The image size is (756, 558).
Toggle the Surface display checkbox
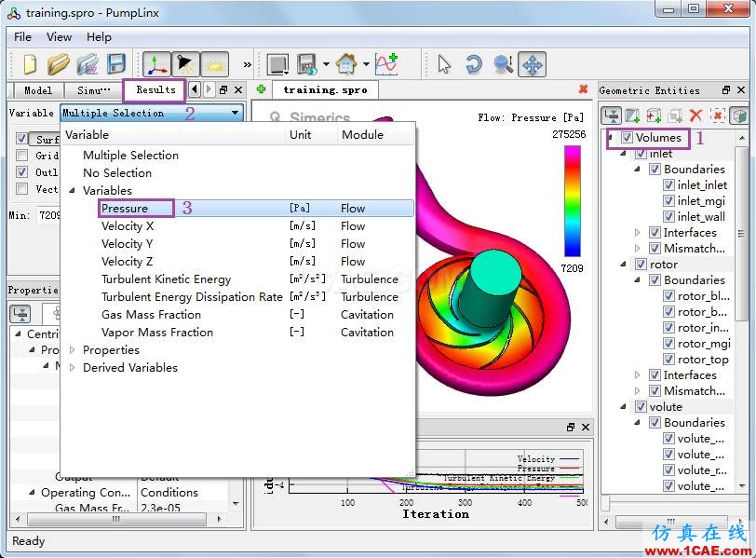click(x=21, y=139)
